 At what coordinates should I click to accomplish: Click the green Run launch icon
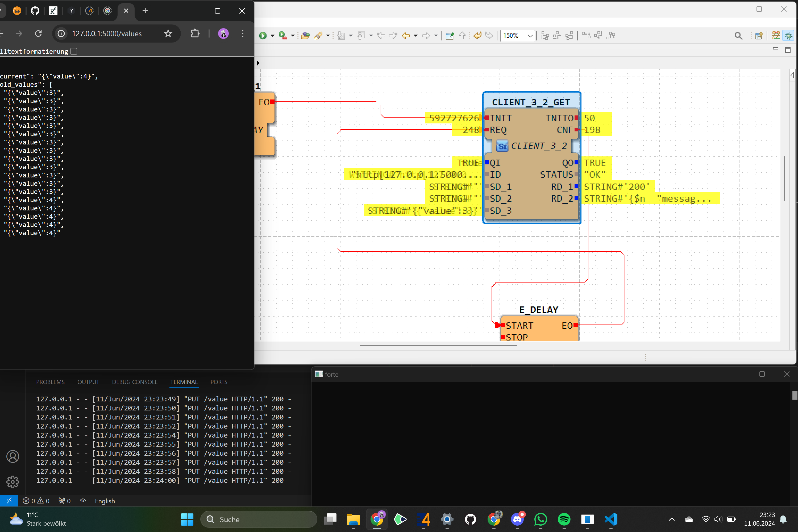[263, 36]
